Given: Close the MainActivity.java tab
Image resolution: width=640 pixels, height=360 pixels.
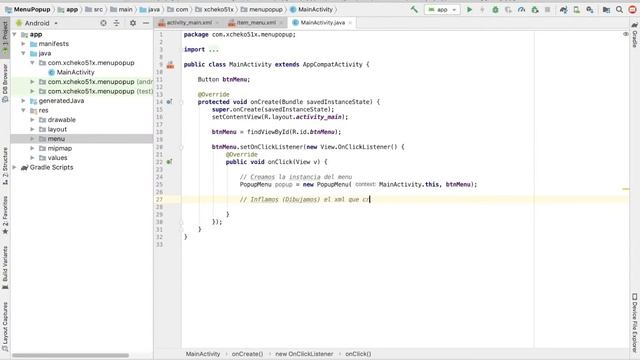Looking at the screenshot, I should pos(350,23).
